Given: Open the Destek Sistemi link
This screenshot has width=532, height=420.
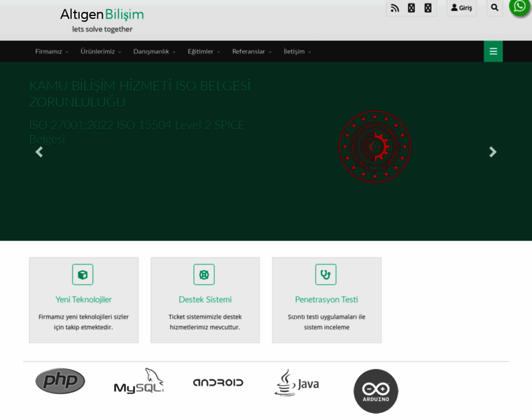Looking at the screenshot, I should tap(205, 300).
